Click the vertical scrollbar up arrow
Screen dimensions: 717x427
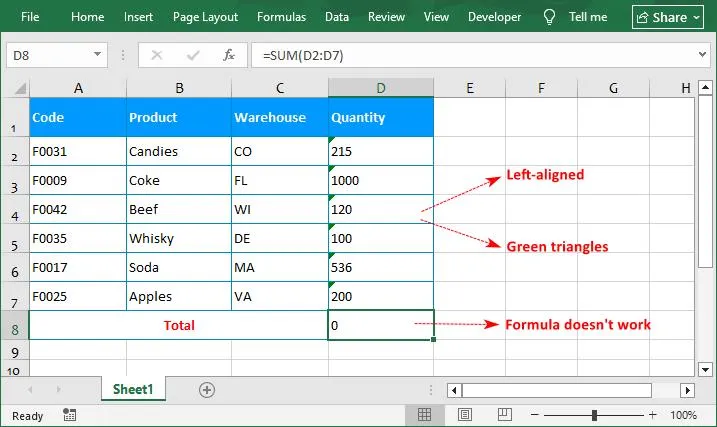click(x=705, y=87)
